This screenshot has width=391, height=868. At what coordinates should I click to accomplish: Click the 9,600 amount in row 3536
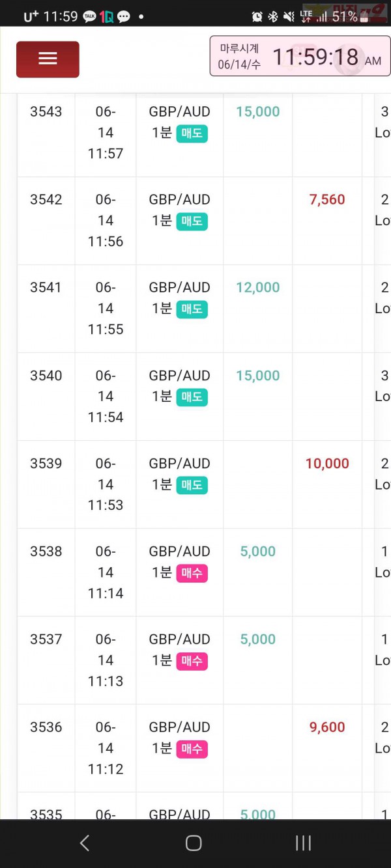click(327, 727)
